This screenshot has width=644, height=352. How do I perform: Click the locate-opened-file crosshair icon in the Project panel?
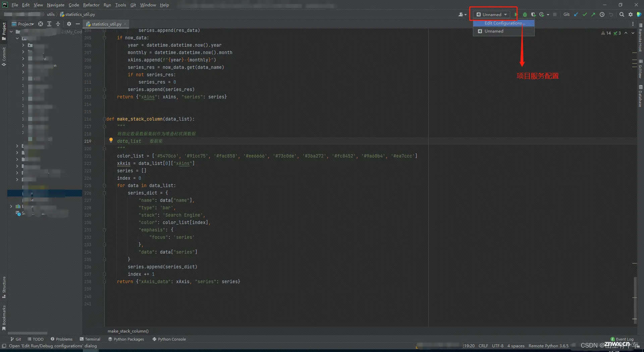41,24
